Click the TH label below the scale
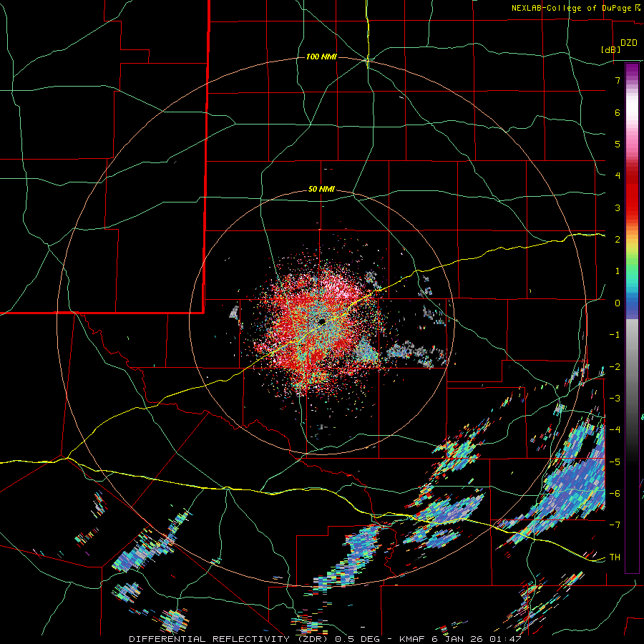Screen dimensions: 644x644 615,557
